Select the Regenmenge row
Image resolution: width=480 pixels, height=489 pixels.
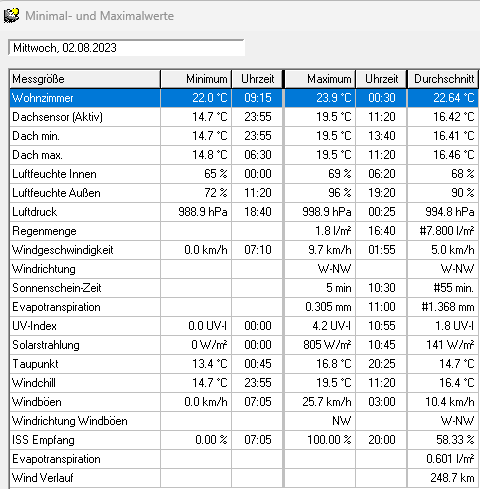[x=244, y=231]
